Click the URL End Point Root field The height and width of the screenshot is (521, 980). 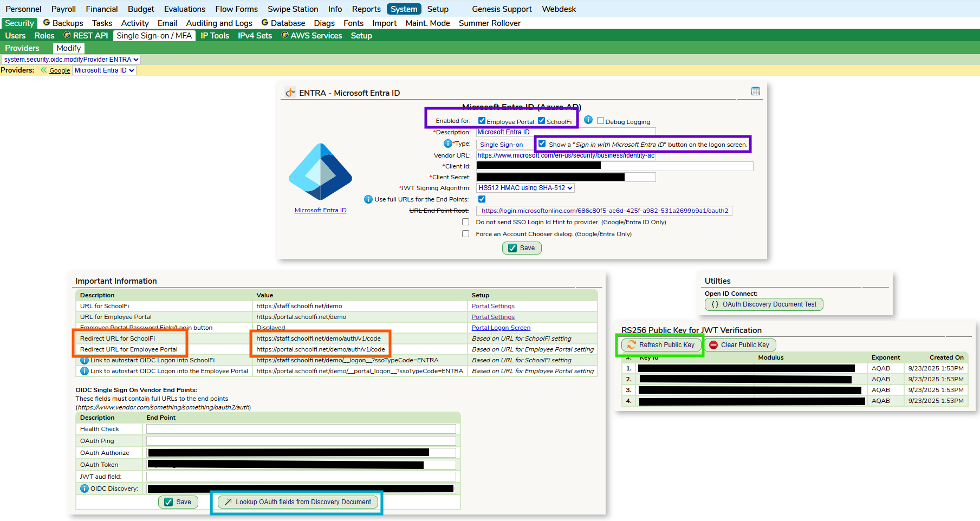coord(604,211)
